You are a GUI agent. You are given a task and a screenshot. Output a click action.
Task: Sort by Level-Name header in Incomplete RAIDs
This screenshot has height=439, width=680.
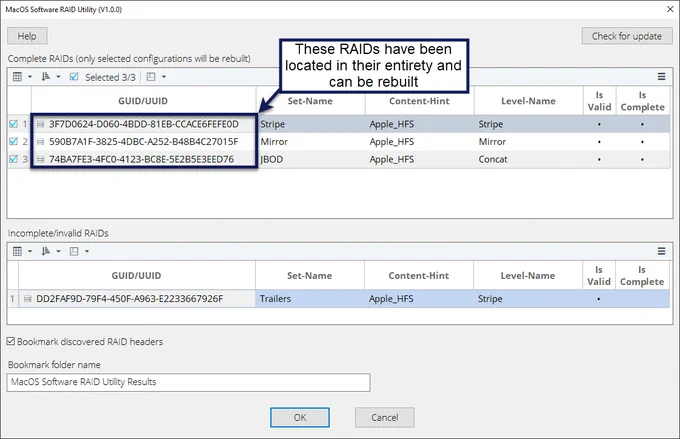(x=527, y=275)
